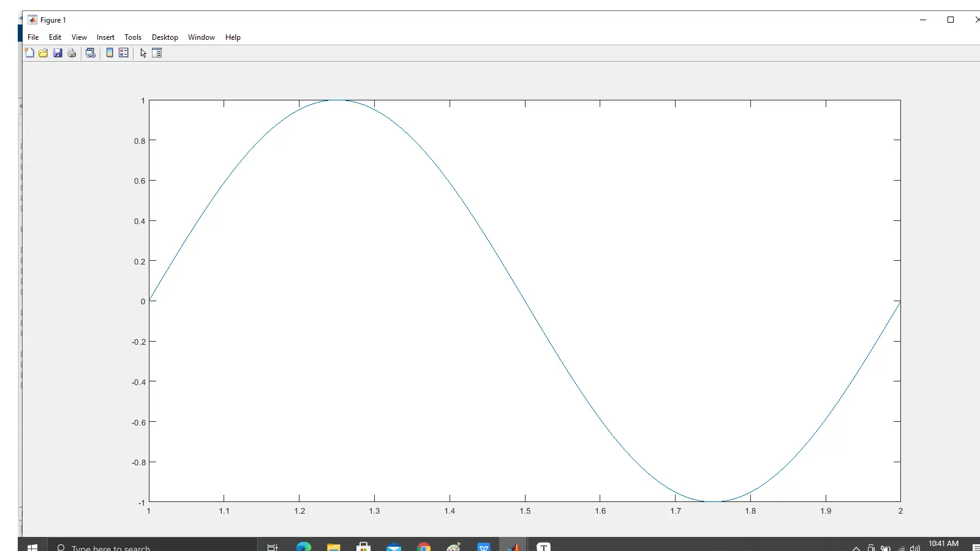Print the figure with the printer icon
980x551 pixels.
pos(72,53)
